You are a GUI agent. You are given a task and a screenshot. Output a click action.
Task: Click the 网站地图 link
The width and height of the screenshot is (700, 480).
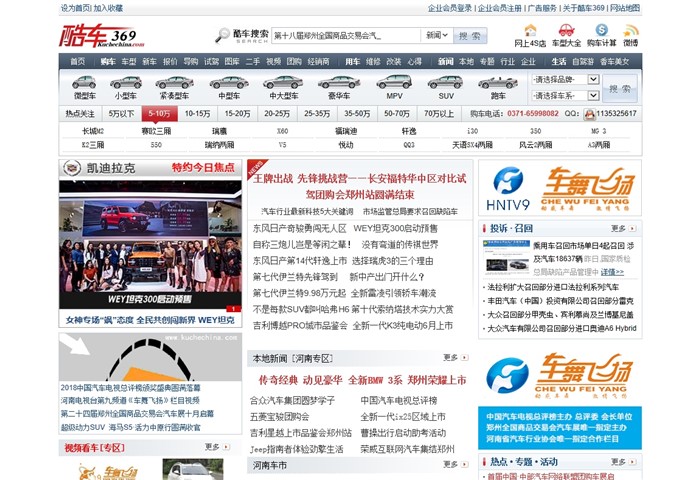625,8
